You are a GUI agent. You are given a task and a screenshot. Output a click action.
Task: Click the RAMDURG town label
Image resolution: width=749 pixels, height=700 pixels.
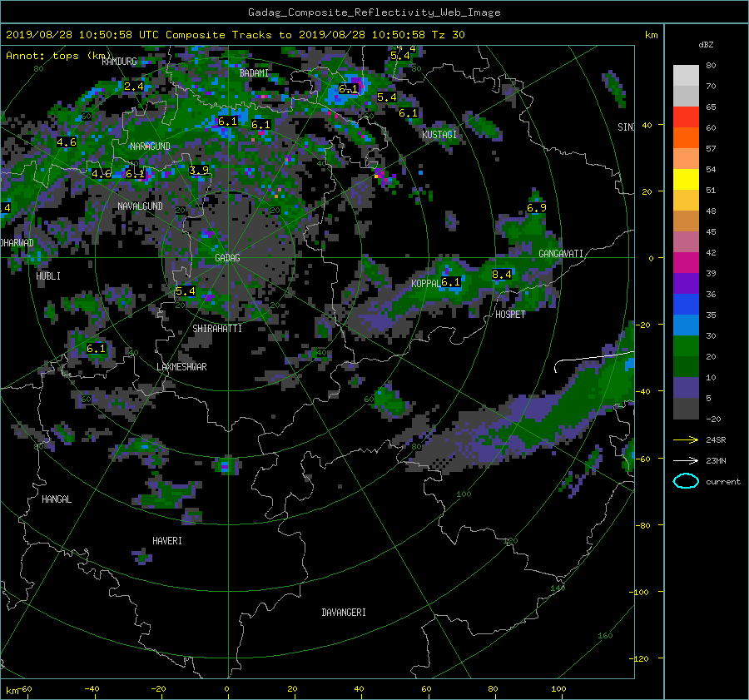(x=119, y=62)
